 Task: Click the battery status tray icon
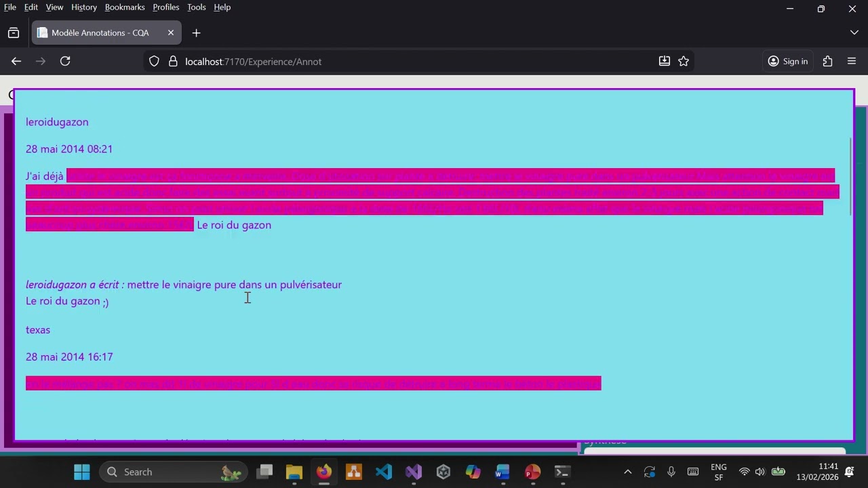point(778,472)
